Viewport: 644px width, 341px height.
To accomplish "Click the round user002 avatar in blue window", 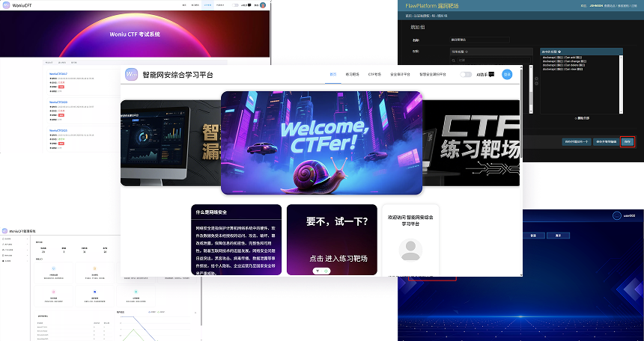I will tap(617, 215).
